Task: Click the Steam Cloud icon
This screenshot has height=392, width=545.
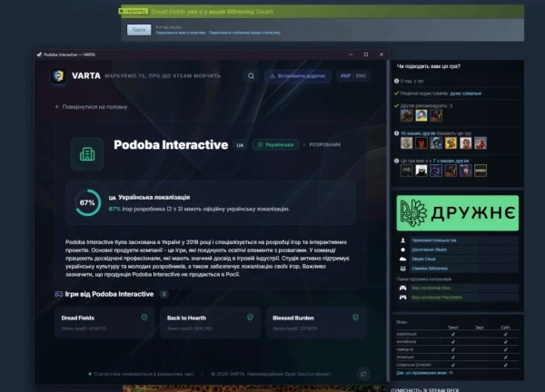Action: pyautogui.click(x=402, y=259)
